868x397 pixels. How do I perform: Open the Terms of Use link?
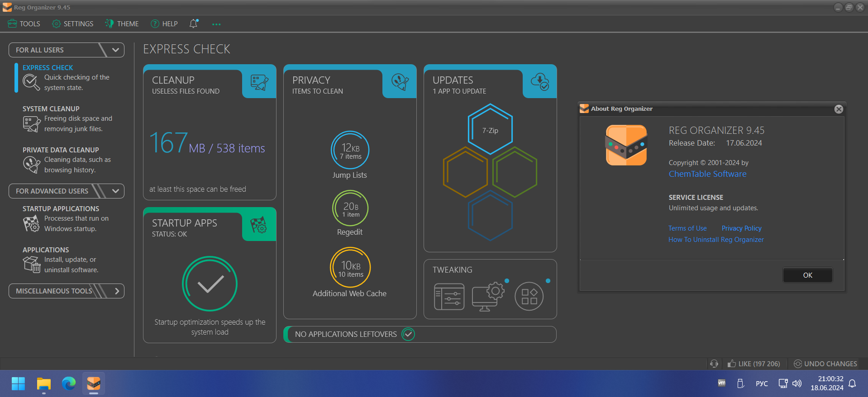[687, 228]
